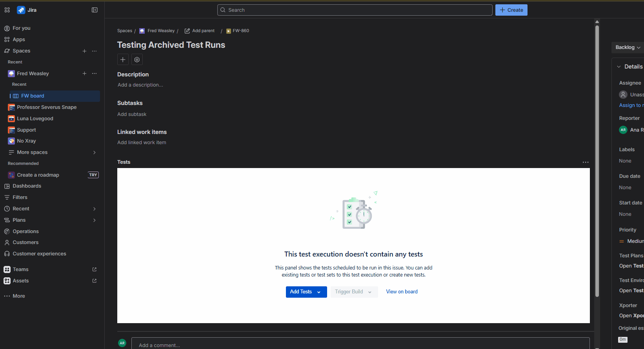Click the hexagon apps icon below title
Viewport: 644px width, 349px height.
(x=137, y=60)
